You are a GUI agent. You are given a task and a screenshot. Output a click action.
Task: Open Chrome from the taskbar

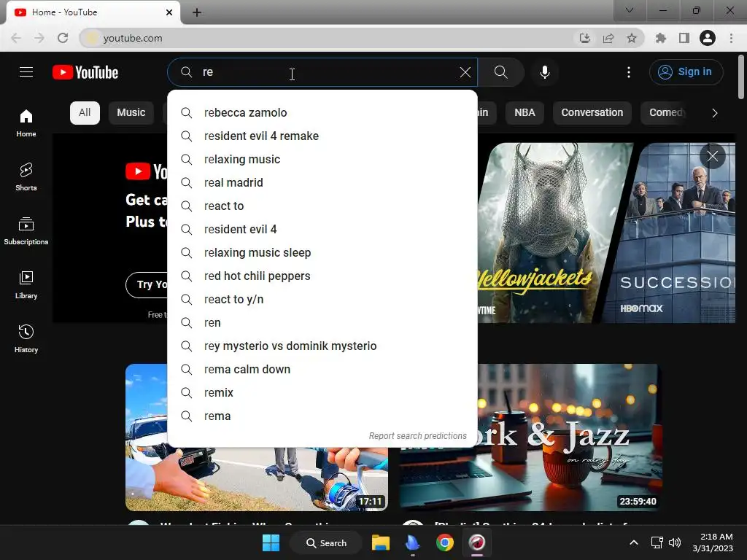(444, 542)
